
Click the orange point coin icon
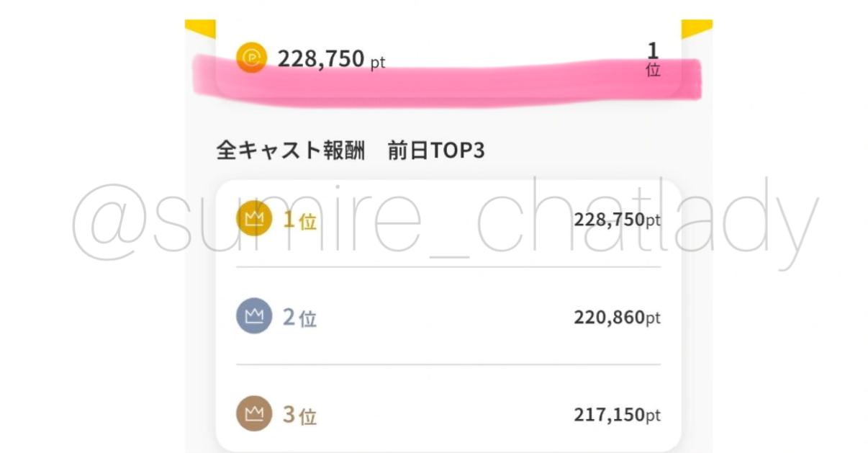(x=251, y=58)
